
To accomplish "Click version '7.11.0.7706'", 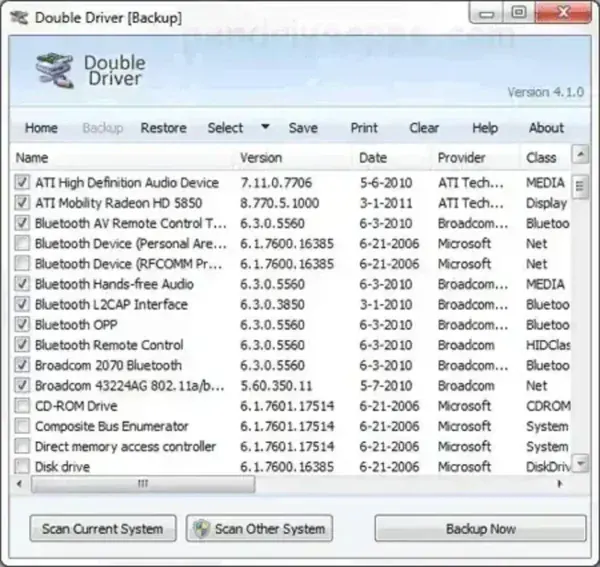I will coord(276,182).
